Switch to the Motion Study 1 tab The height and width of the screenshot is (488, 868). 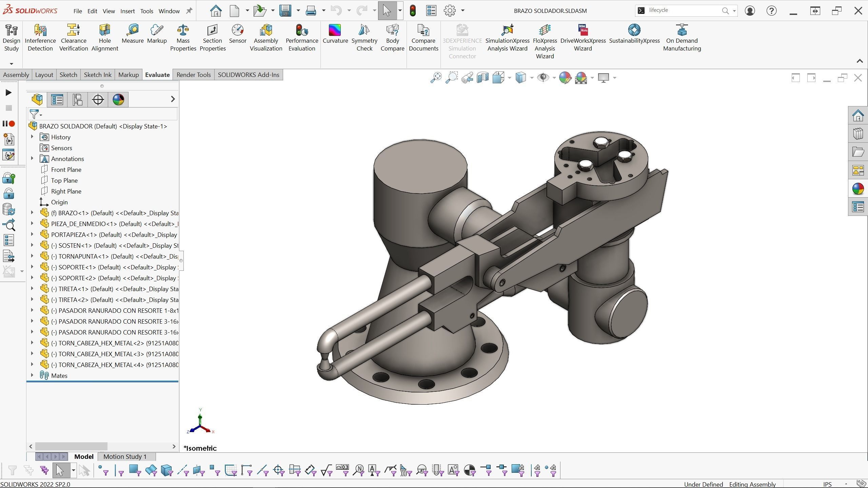125,456
